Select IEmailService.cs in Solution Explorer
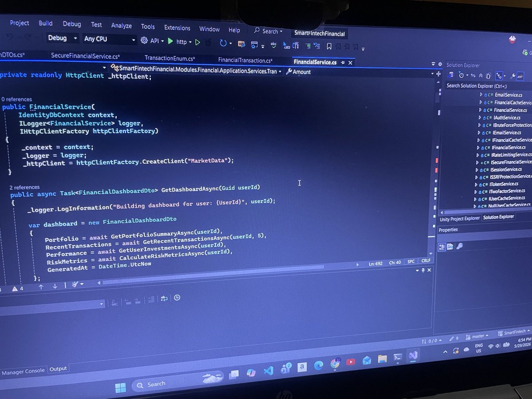 tap(507, 133)
